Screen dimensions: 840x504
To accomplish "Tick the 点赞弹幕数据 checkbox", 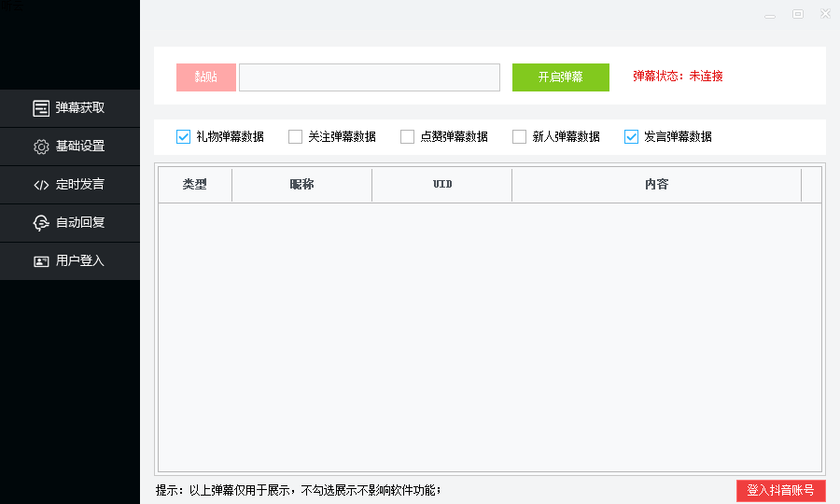I will (x=408, y=137).
